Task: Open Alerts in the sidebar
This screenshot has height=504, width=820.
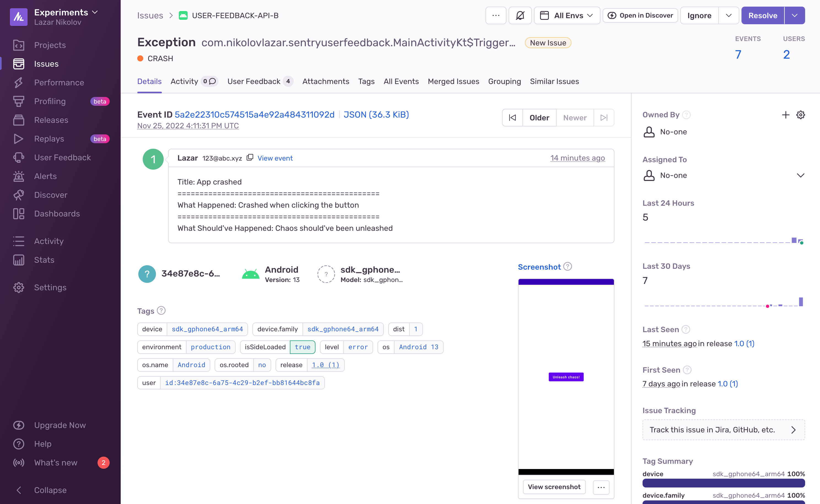Action: 45,176
